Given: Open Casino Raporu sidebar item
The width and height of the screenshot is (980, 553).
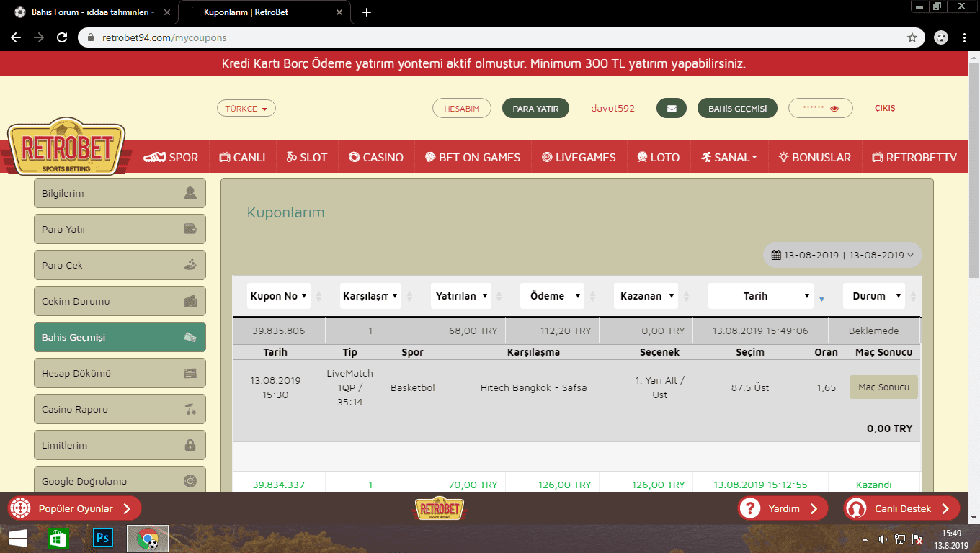Looking at the screenshot, I should [x=120, y=409].
